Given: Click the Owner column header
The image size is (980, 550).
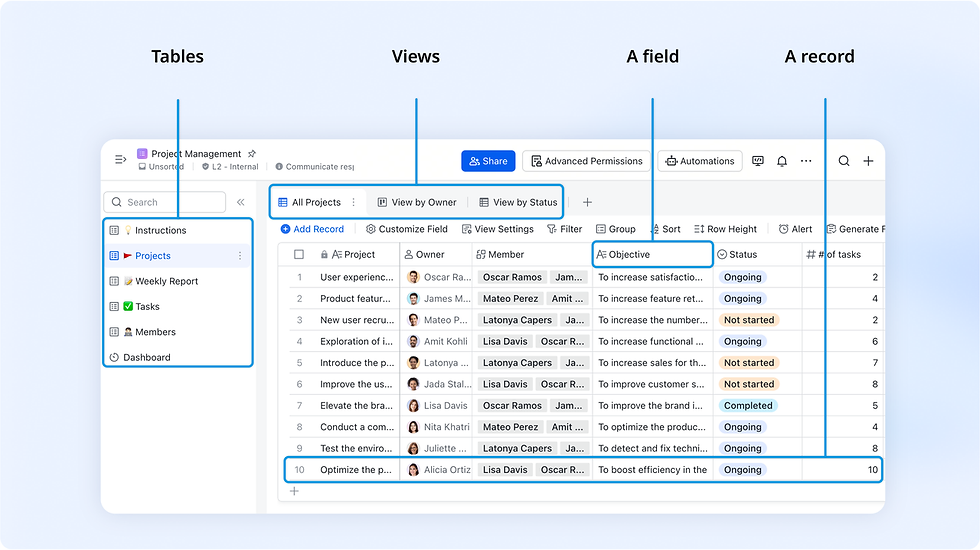Looking at the screenshot, I should coord(436,254).
